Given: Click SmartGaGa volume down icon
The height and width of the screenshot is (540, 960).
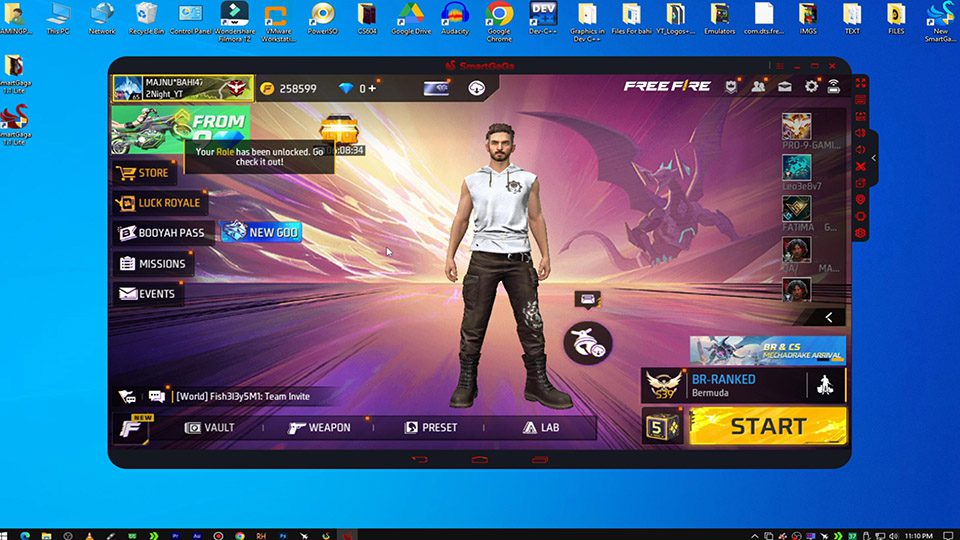Looking at the screenshot, I should click(x=860, y=149).
